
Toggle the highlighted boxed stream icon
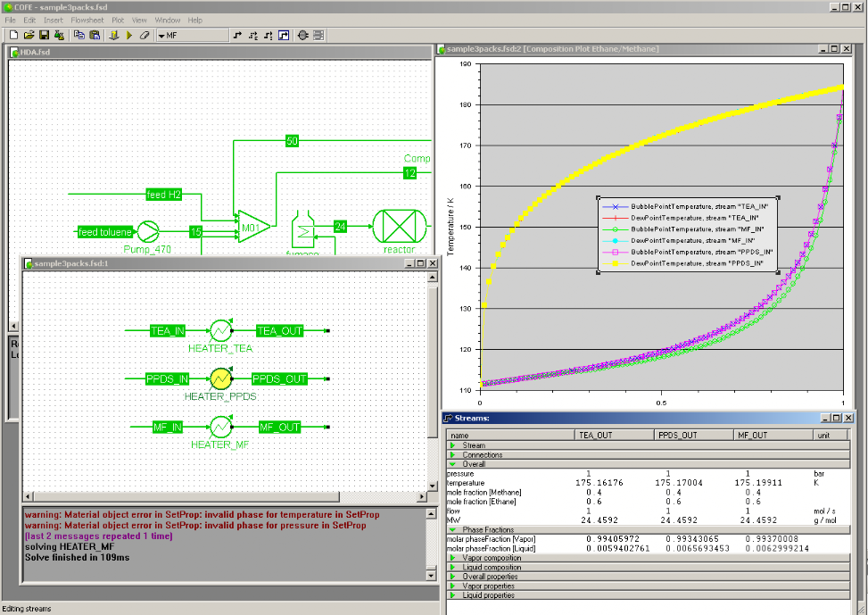click(x=284, y=35)
